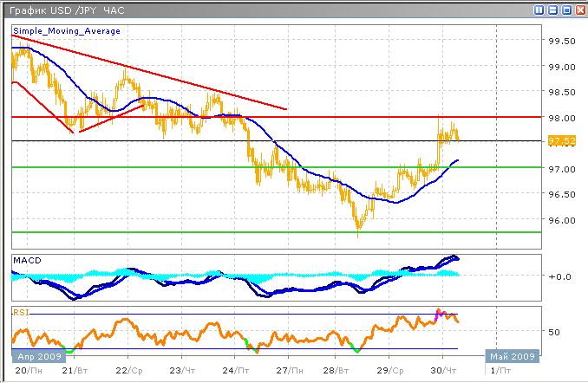Click the Simple_Moving_Average indicator label
The width and height of the screenshot is (588, 383).
(x=66, y=30)
